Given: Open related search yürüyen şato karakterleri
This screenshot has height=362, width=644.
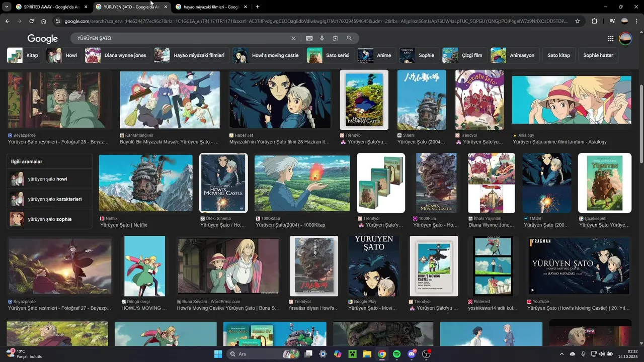Looking at the screenshot, I should 49,199.
